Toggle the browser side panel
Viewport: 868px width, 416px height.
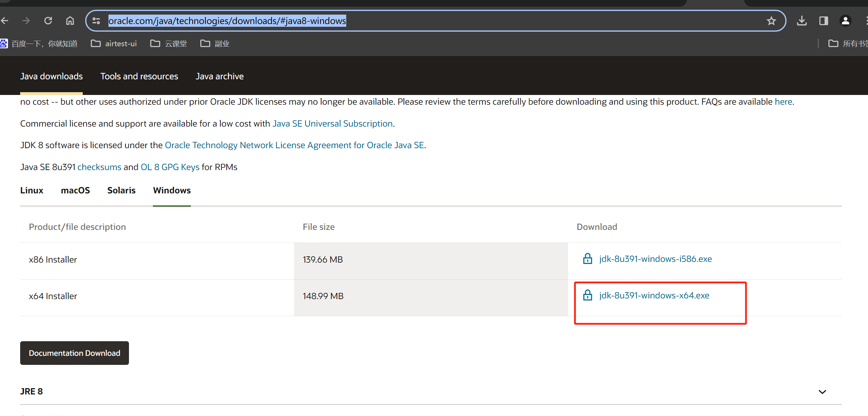[824, 21]
